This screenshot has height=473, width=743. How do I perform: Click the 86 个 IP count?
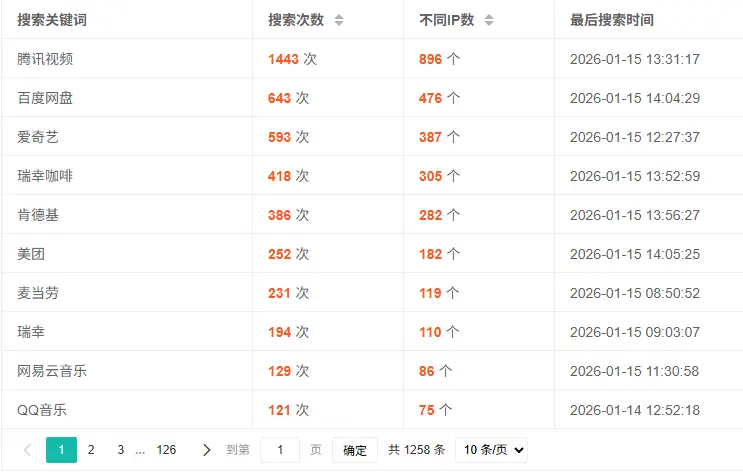(435, 371)
